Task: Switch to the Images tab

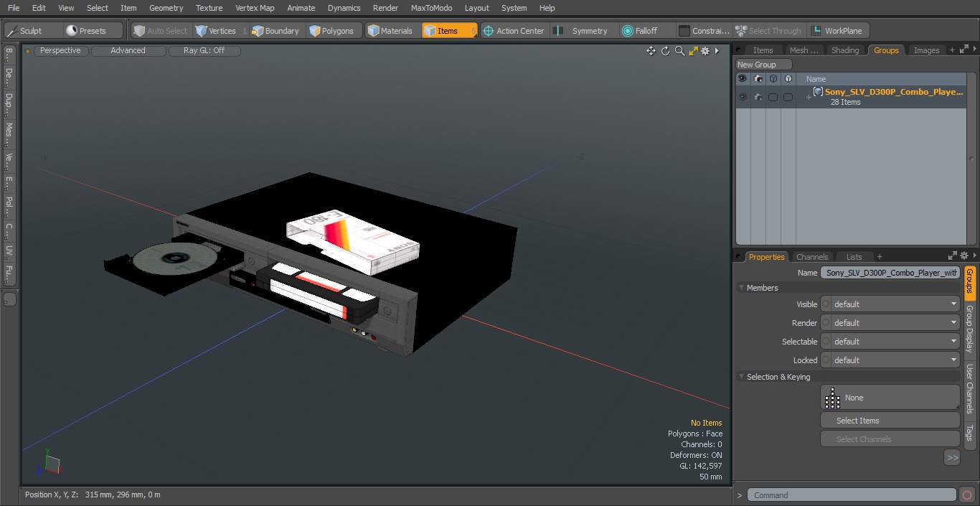Action: pyautogui.click(x=926, y=50)
